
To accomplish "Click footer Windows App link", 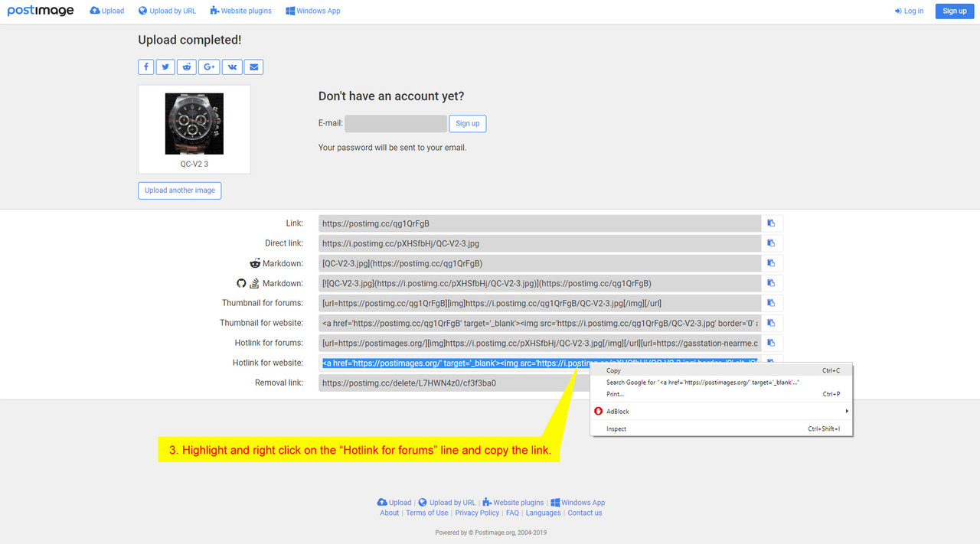I will coord(578,503).
